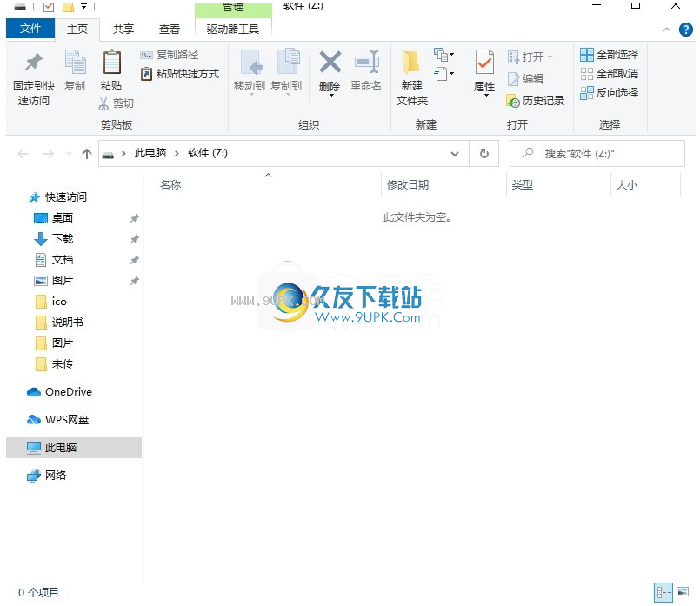Click Copy path (复制路径)
Screen dimensions: 700x606
click(x=170, y=55)
